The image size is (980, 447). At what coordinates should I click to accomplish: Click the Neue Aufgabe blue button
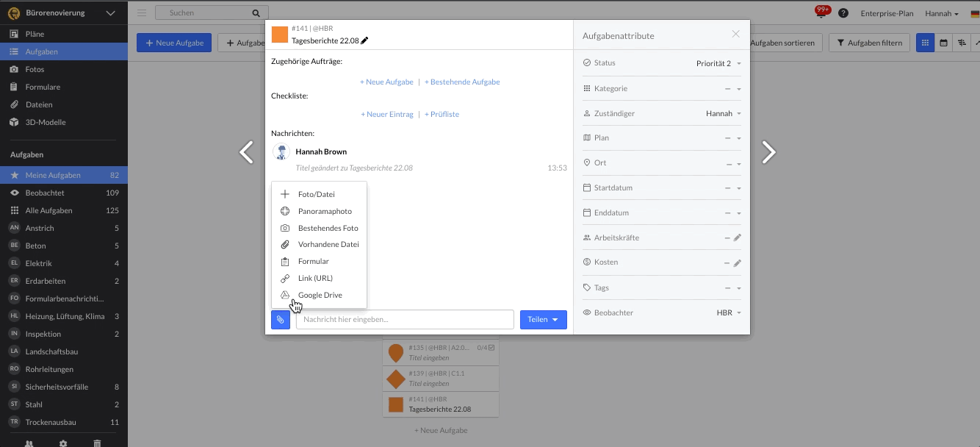point(174,43)
